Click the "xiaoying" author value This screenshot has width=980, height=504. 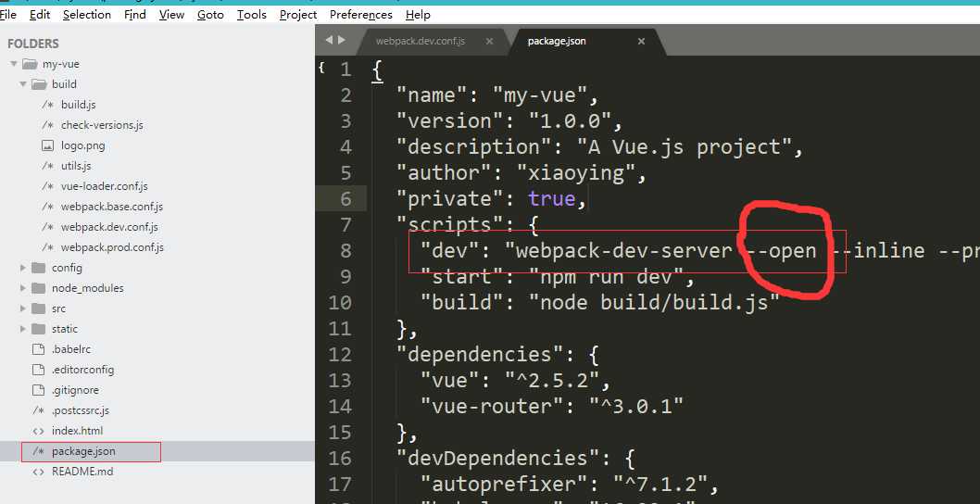coord(576,172)
